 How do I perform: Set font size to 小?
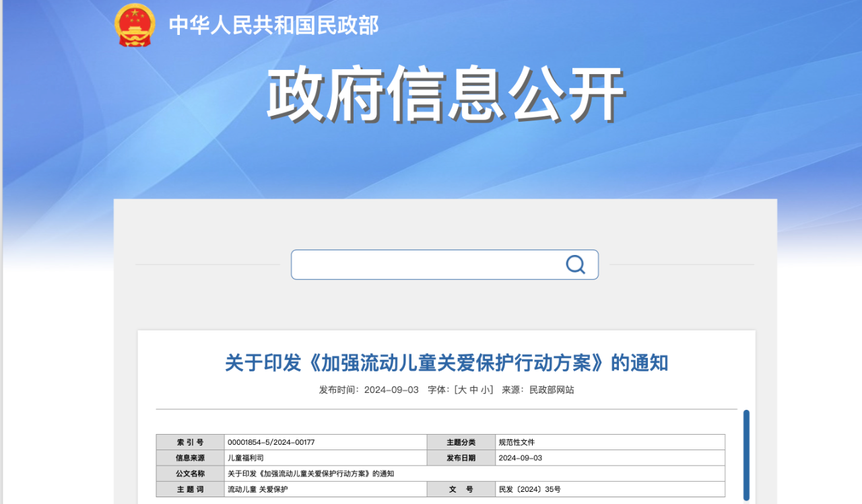(486, 390)
